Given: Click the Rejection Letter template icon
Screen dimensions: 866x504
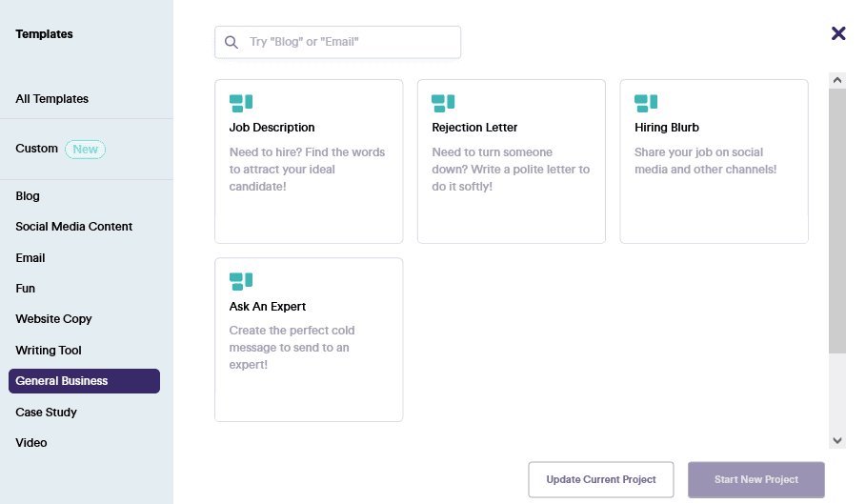Looking at the screenshot, I should tap(443, 103).
